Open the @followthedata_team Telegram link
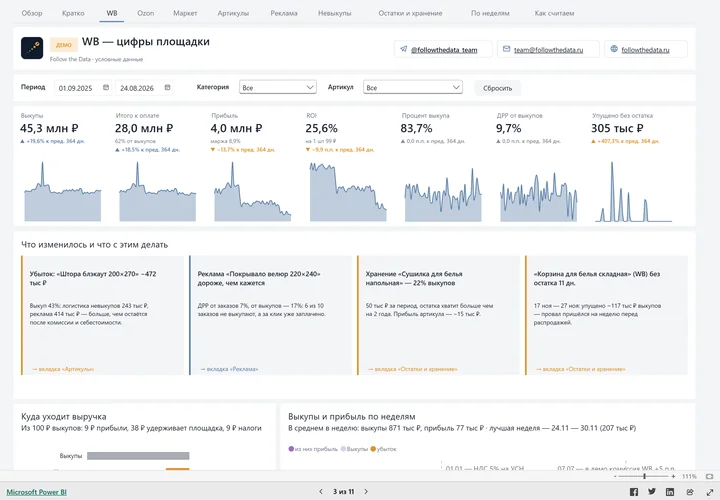 pyautogui.click(x=444, y=50)
